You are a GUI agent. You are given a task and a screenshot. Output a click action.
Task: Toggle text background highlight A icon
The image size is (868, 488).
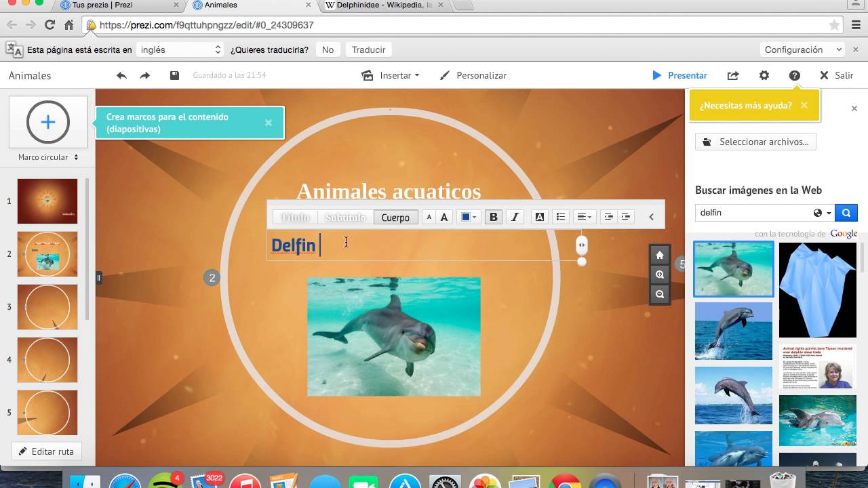pos(540,217)
